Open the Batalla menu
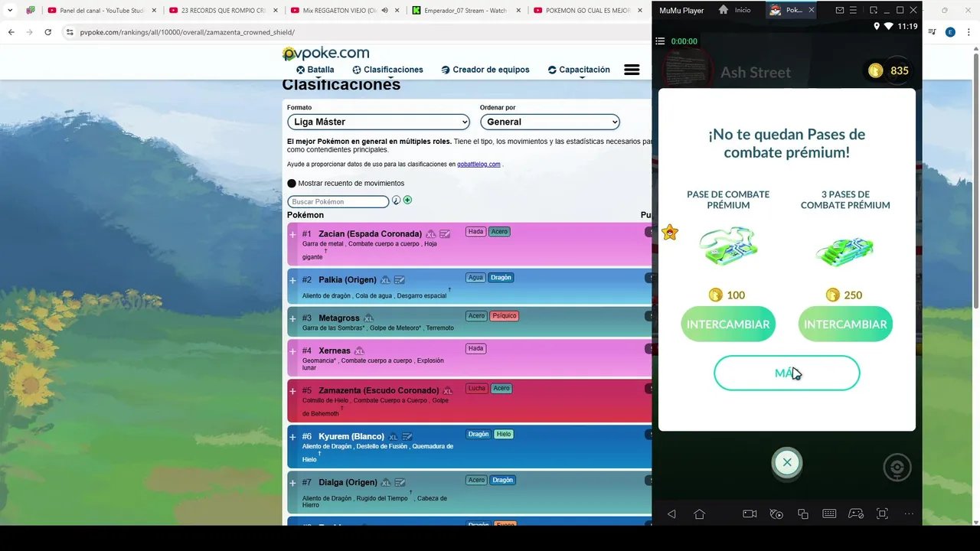Screen dimensions: 980x551 315,70
